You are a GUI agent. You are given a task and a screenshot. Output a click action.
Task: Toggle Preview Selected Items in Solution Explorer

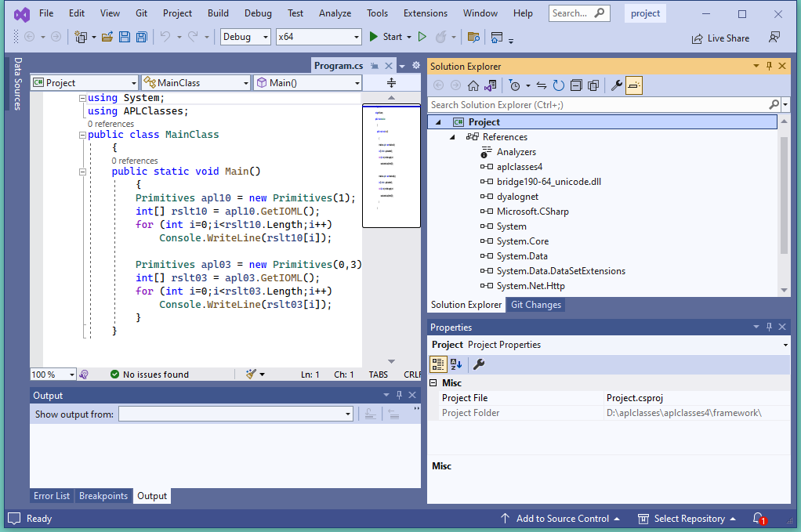coord(634,85)
